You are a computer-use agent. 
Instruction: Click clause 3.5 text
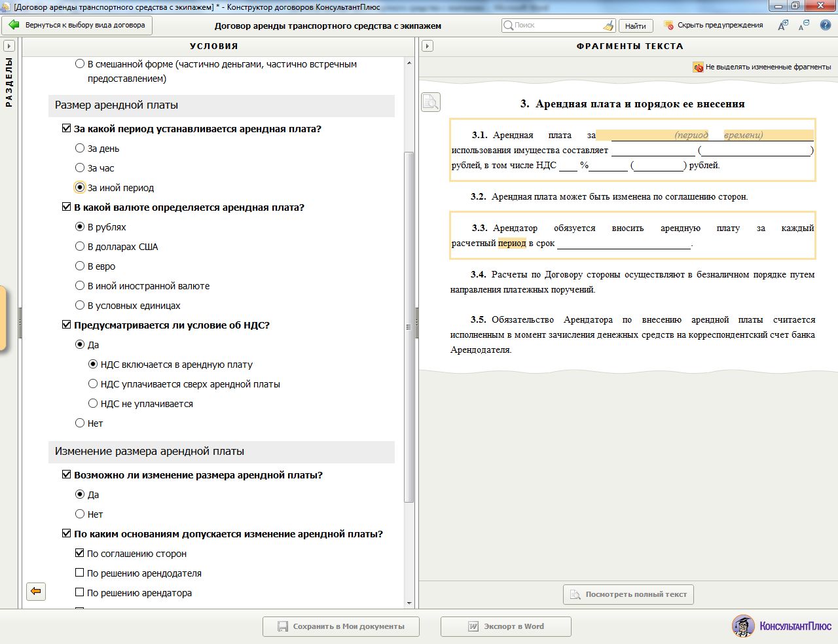click(632, 334)
